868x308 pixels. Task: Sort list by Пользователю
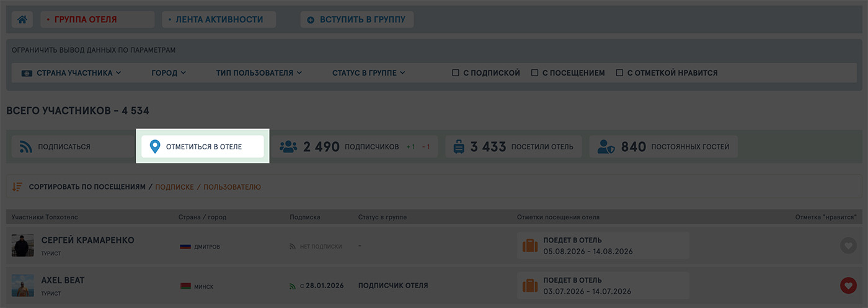pos(232,187)
